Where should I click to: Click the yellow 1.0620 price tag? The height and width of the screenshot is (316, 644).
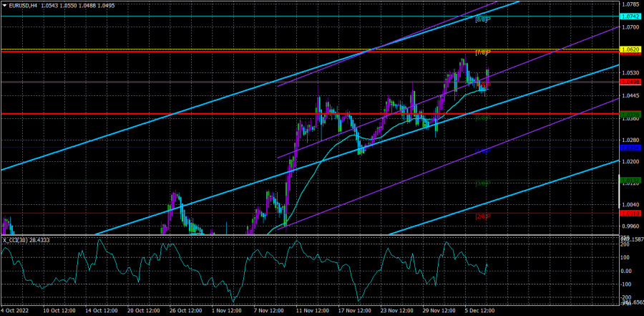click(x=630, y=50)
